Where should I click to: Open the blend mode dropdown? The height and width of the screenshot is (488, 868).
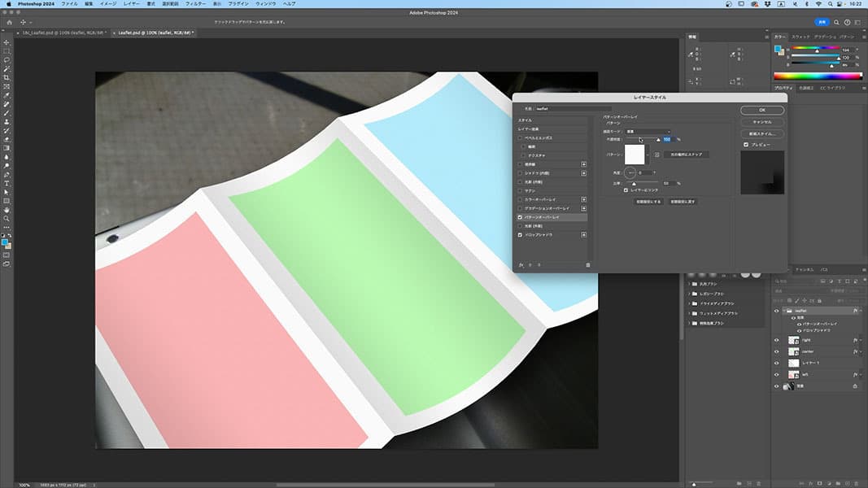point(648,131)
